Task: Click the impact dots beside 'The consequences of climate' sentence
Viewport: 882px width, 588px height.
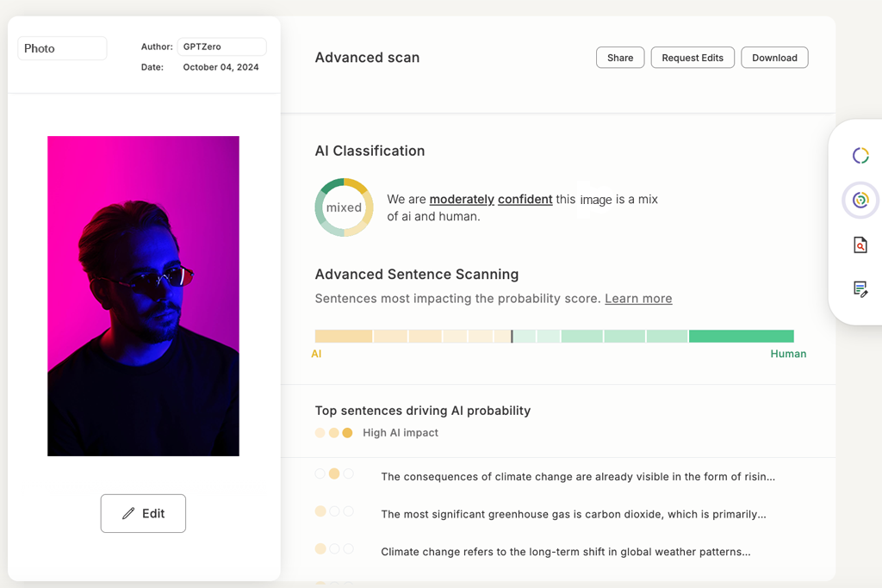Action: click(334, 473)
